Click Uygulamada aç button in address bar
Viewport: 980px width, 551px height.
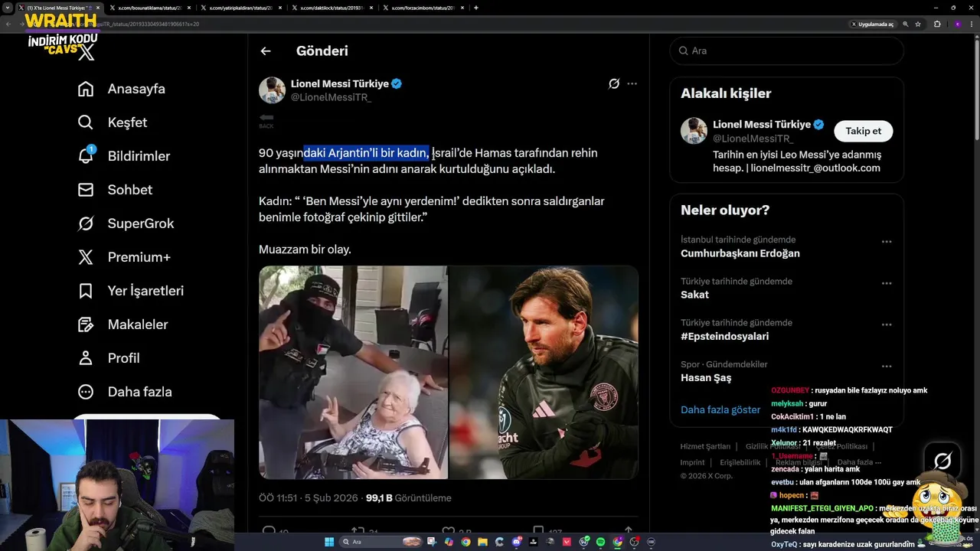point(873,24)
